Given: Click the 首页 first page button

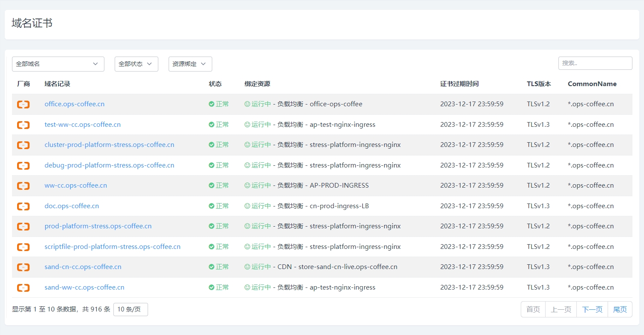Looking at the screenshot, I should (x=533, y=309).
